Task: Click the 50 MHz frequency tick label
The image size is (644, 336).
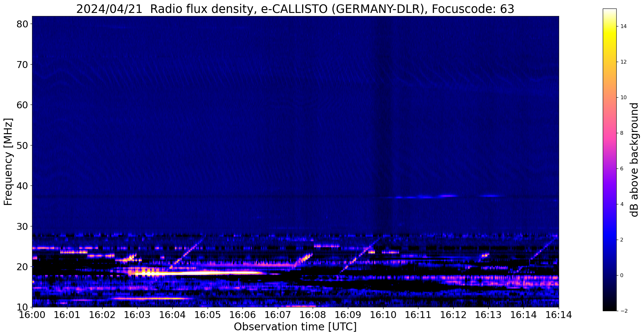Action: [23, 145]
